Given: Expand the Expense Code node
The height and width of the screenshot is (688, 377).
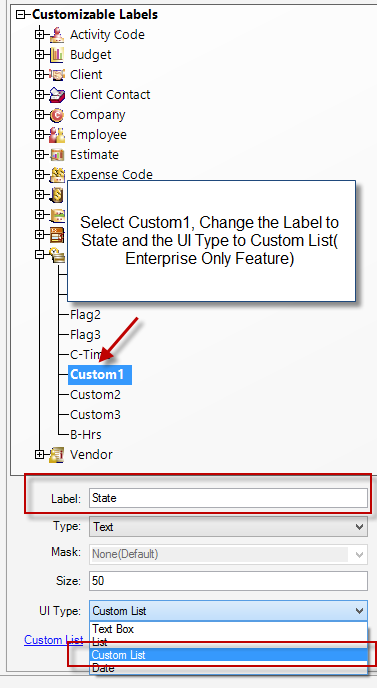Looking at the screenshot, I should [39, 174].
